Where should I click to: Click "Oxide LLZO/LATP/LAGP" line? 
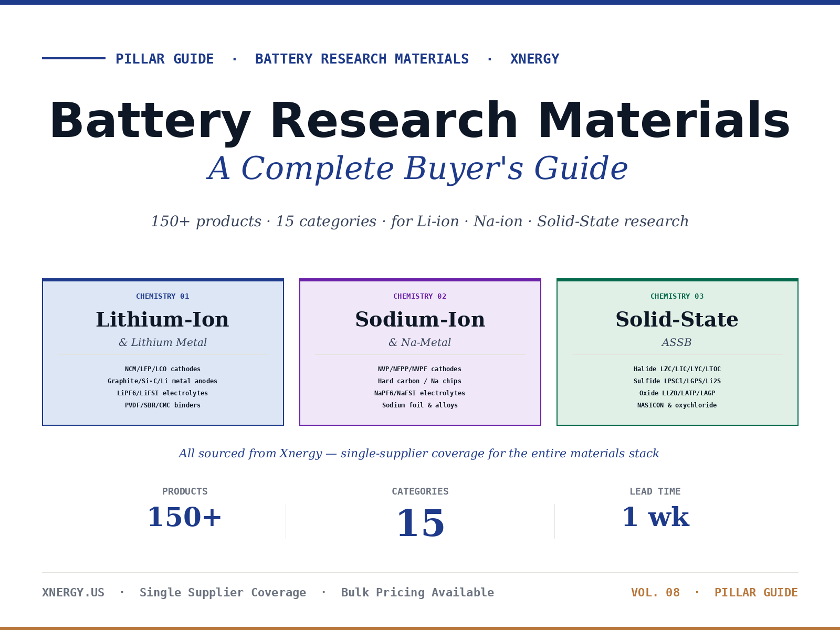677,393
